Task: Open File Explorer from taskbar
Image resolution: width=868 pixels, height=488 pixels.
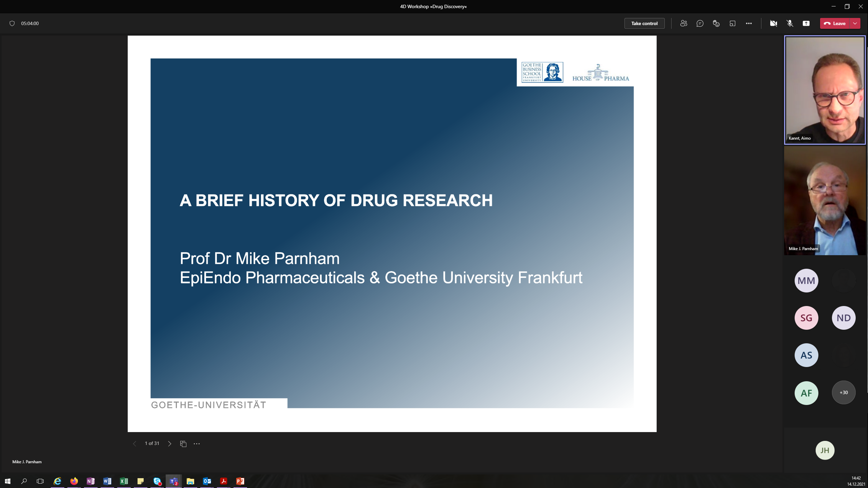Action: (190, 481)
